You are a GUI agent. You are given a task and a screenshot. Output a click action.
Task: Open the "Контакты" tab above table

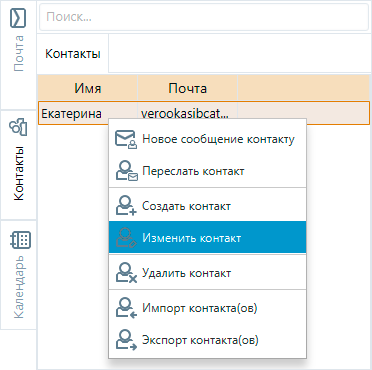73,54
